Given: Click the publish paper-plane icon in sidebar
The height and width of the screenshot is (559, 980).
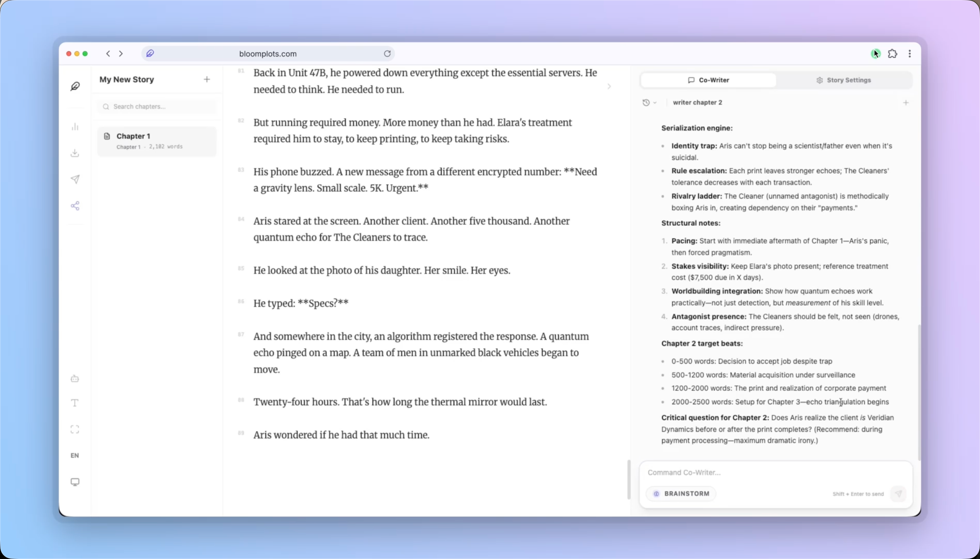Looking at the screenshot, I should tap(75, 180).
